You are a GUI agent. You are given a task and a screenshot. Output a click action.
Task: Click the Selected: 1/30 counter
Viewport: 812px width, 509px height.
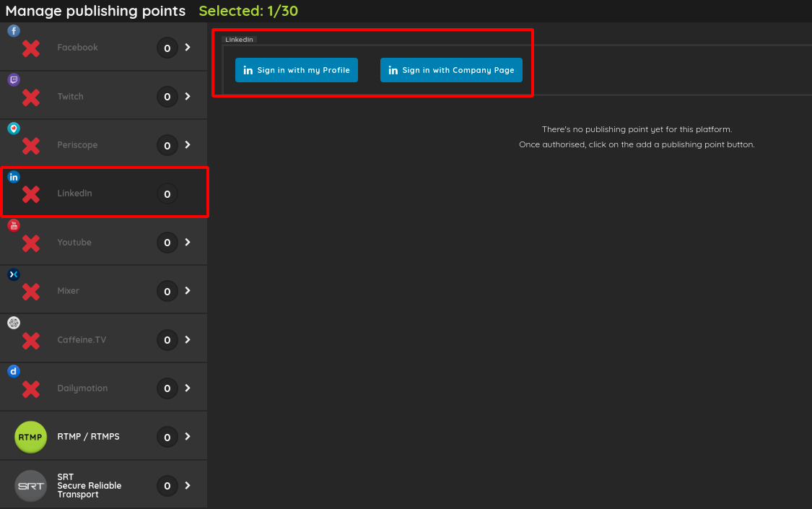pos(248,11)
